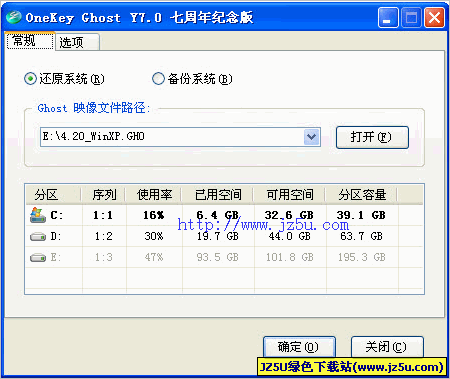Click the 可用空间 column header
This screenshot has height=379, width=450.
pyautogui.click(x=289, y=194)
